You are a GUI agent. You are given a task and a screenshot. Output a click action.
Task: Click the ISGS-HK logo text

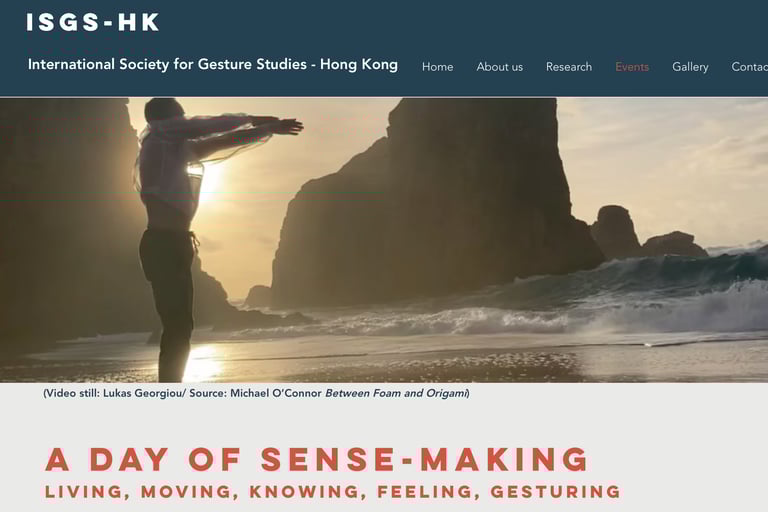(93, 23)
